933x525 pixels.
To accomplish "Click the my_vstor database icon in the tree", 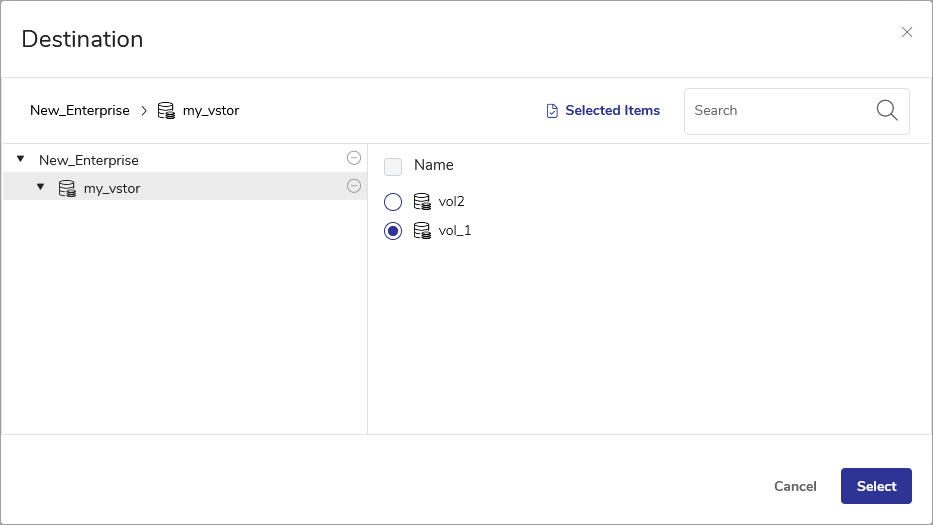I will (x=67, y=188).
